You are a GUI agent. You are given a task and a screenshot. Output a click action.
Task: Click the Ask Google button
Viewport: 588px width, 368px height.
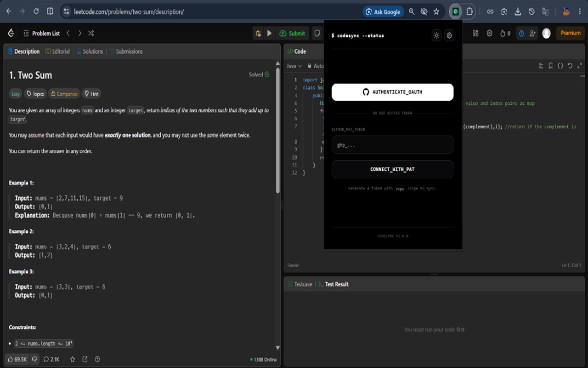pos(383,11)
